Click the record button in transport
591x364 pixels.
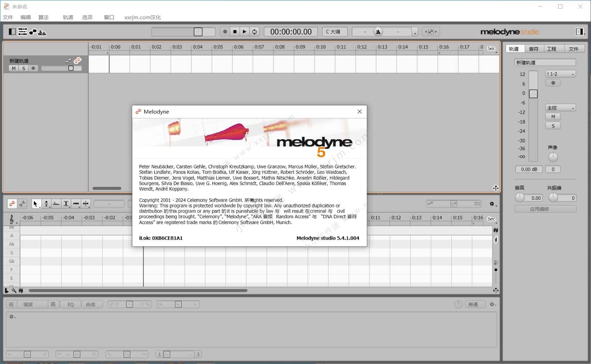[225, 32]
